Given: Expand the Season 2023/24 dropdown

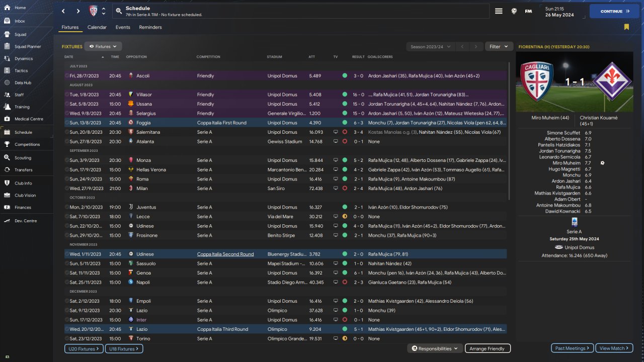Looking at the screenshot, I should tap(430, 47).
